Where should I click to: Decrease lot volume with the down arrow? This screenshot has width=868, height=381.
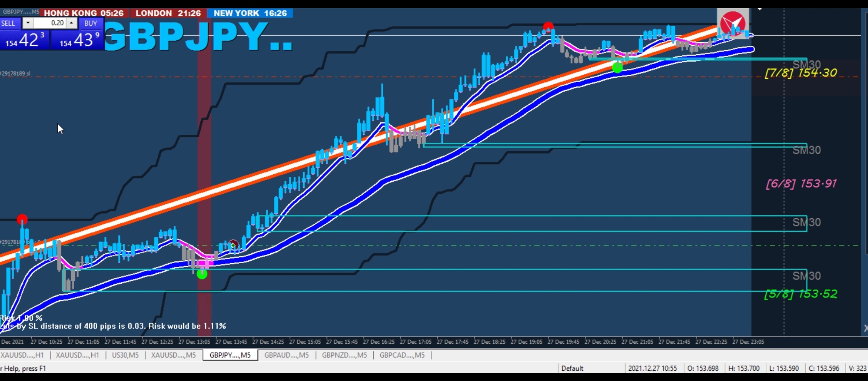click(x=28, y=23)
